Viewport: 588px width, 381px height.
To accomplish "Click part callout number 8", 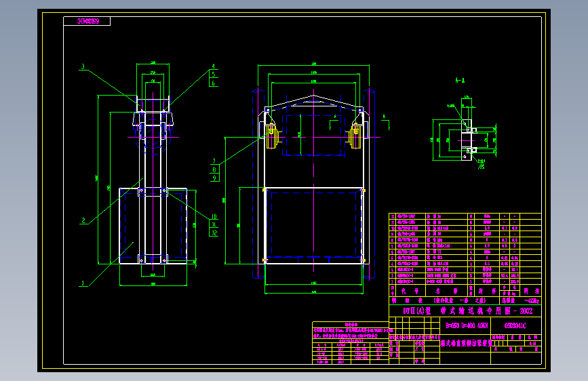I will point(214,169).
